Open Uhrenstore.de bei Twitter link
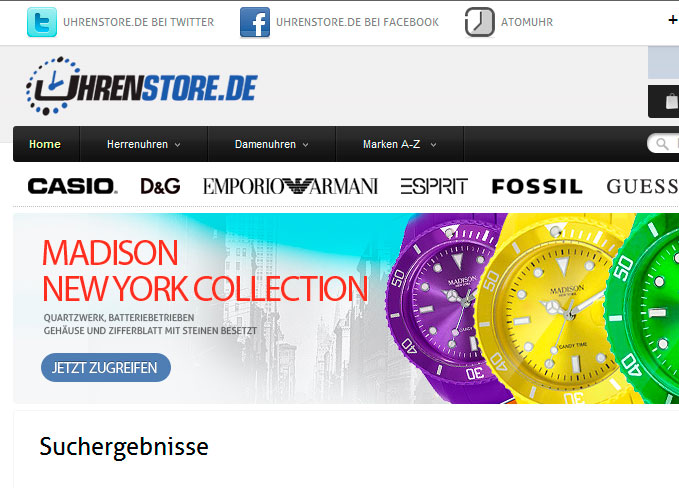 [139, 22]
